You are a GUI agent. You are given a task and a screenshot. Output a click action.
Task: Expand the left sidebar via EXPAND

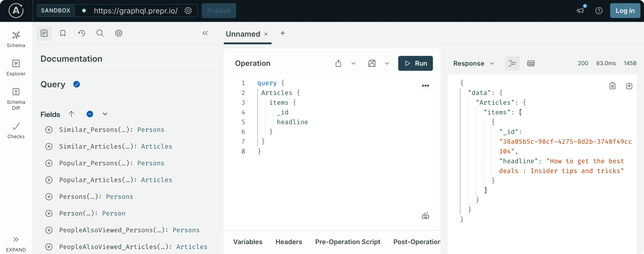(x=16, y=243)
